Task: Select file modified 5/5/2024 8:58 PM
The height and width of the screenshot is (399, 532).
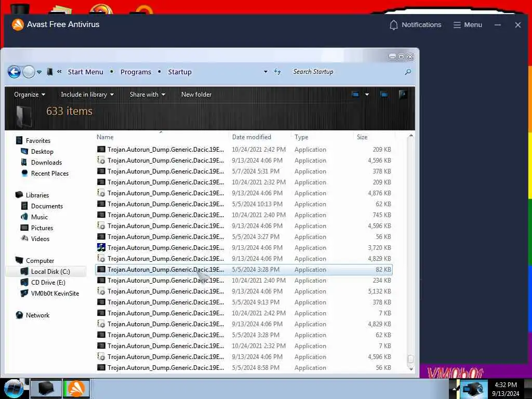Action: (x=244, y=367)
